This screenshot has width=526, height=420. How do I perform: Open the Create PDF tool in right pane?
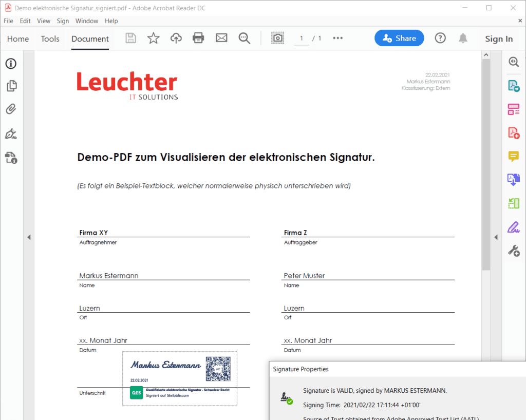click(514, 133)
